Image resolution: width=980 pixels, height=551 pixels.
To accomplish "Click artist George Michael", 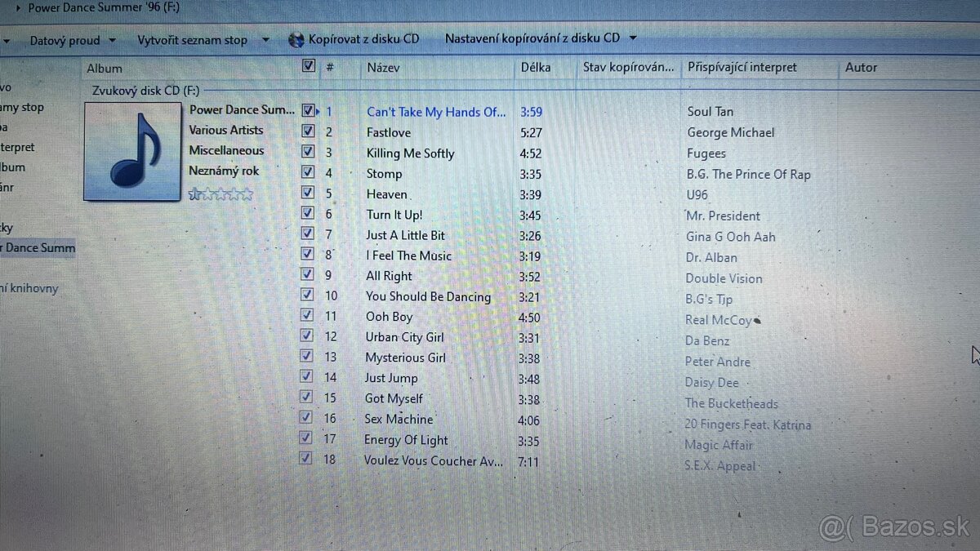I will click(x=731, y=132).
